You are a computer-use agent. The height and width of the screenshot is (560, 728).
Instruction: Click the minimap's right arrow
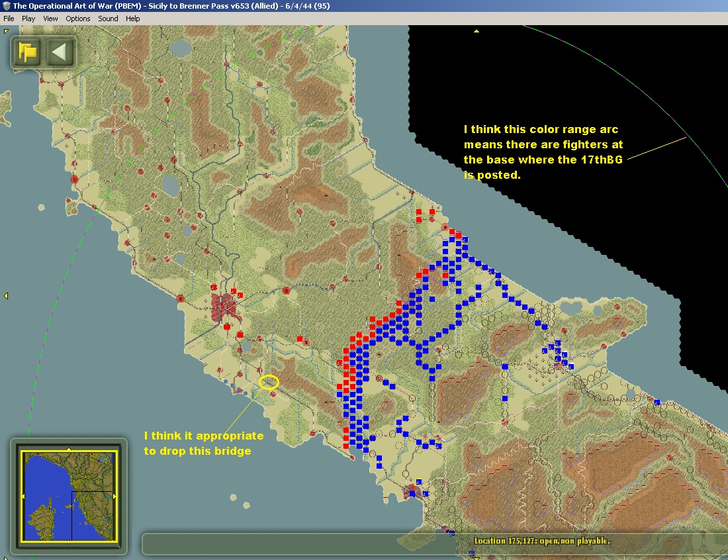pyautogui.click(x=114, y=496)
